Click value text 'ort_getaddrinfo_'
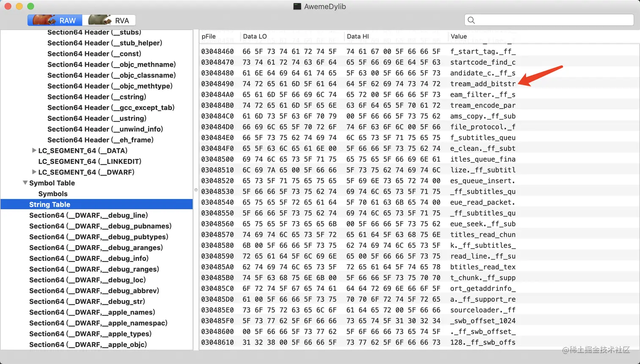 click(x=483, y=288)
